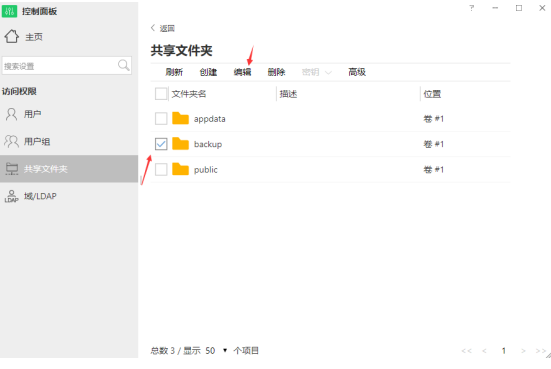This screenshot has height=369, width=551.
Task: Click the public folder icon
Action: pyautogui.click(x=180, y=169)
